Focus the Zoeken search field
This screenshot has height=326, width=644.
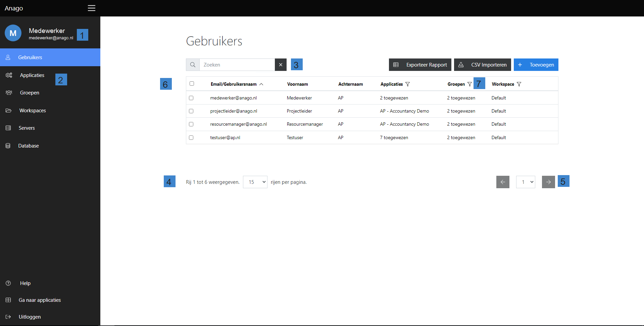click(237, 65)
